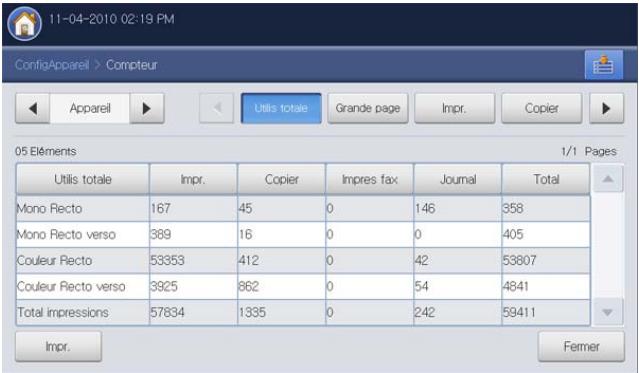Select the Total impressions row label
The height and width of the screenshot is (373, 639).
point(63,313)
